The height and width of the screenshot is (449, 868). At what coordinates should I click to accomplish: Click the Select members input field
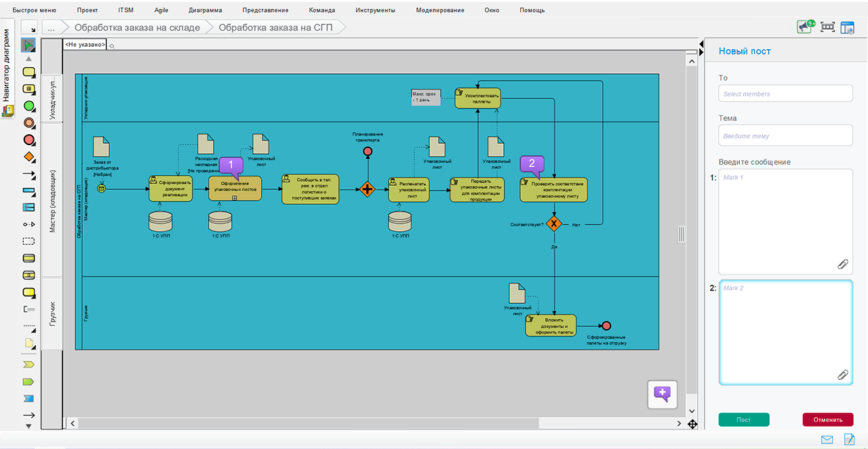point(785,94)
